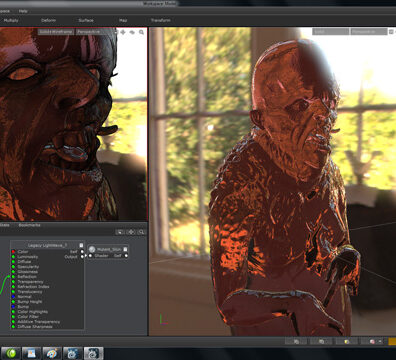Viewport: 396px width, 360px height.
Task: Open the Bookmarks tab in node editor
Action: coord(29,225)
